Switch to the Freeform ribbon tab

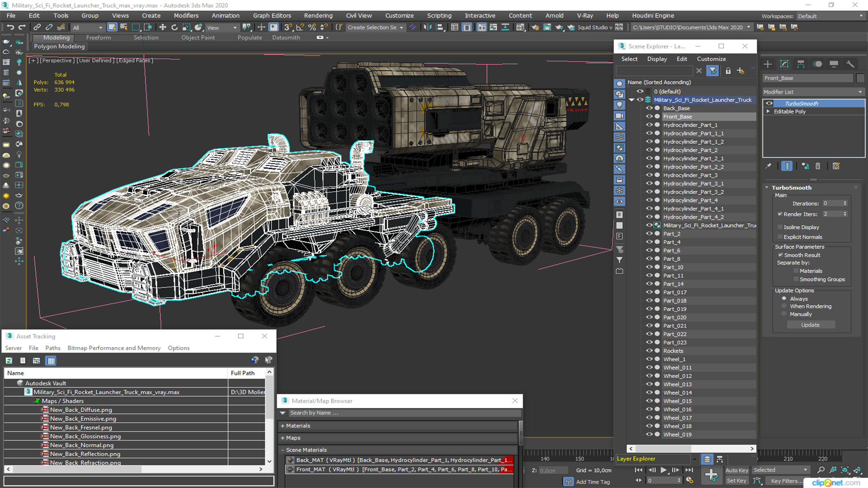[x=98, y=38]
